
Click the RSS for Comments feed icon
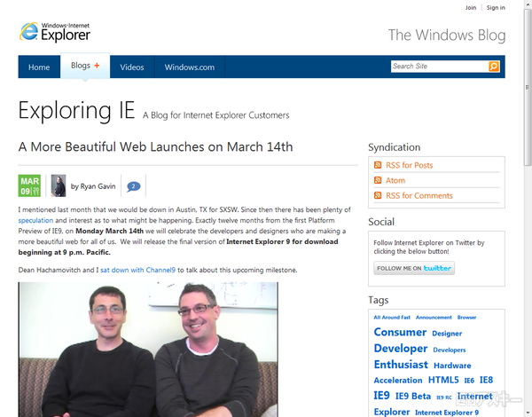click(x=378, y=195)
